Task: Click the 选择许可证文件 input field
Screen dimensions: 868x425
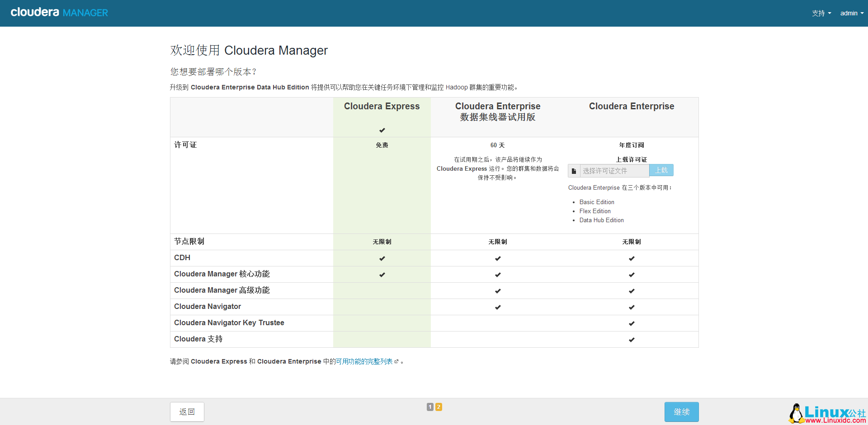Action: pos(614,171)
